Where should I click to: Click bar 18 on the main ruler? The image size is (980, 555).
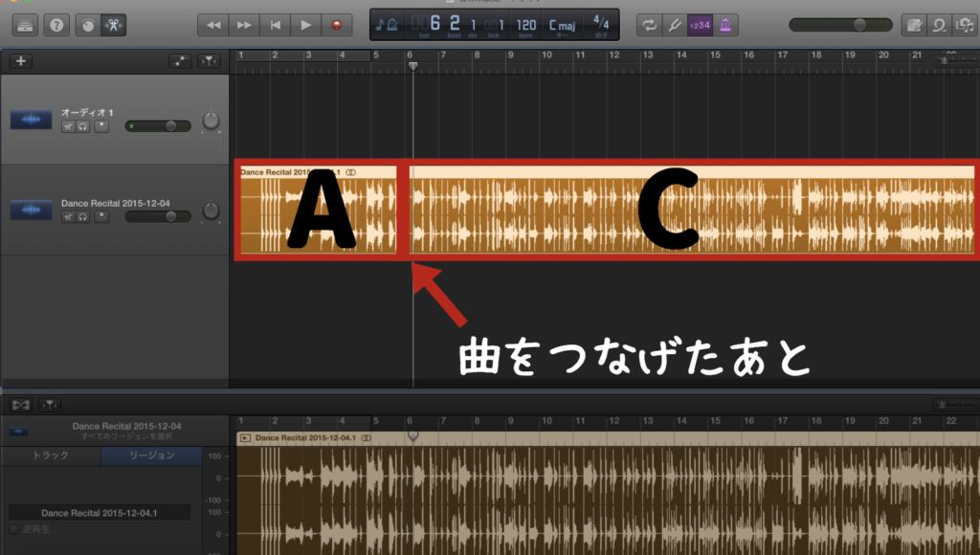point(816,55)
